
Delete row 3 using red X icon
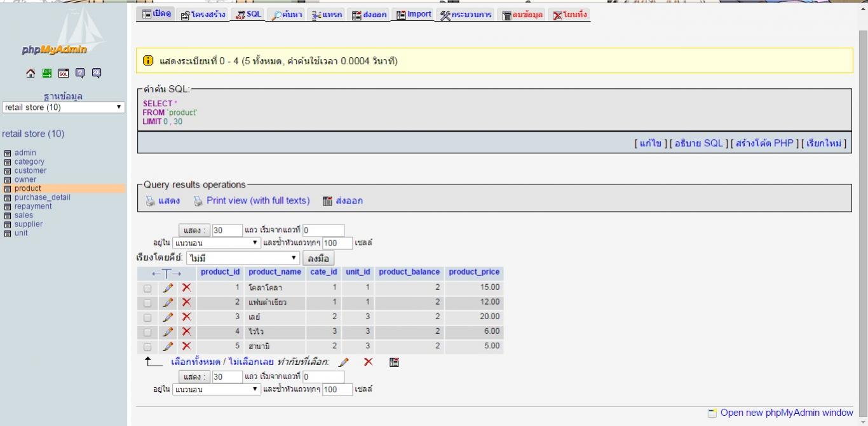[186, 317]
